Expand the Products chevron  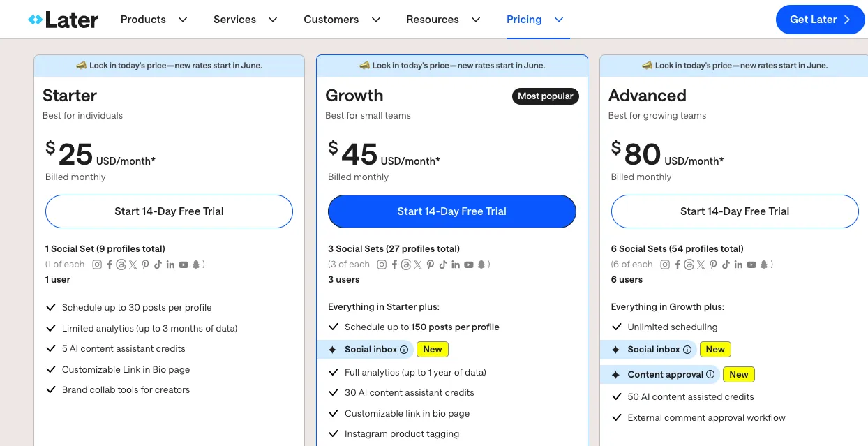click(183, 20)
